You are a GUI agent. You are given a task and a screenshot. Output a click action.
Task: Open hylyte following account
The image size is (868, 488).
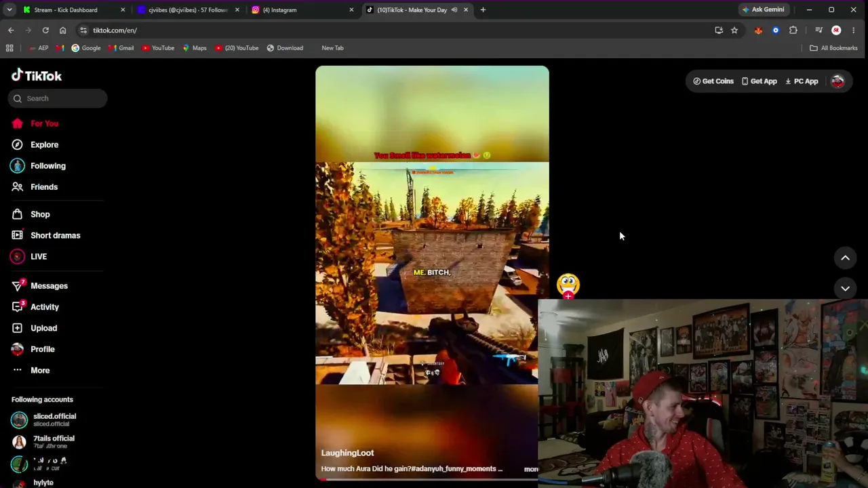pos(33,483)
